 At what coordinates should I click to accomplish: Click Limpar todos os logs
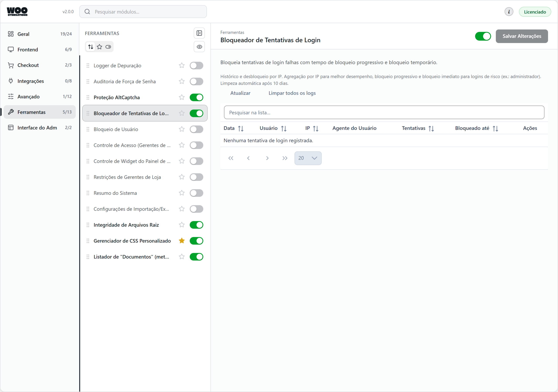292,93
